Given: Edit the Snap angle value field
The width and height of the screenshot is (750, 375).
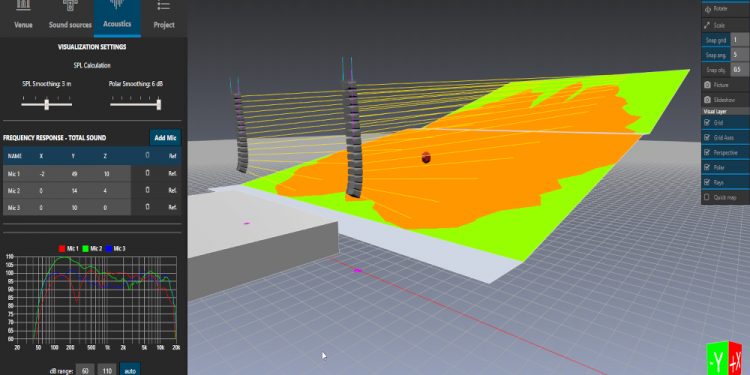Looking at the screenshot, I should click(740, 55).
